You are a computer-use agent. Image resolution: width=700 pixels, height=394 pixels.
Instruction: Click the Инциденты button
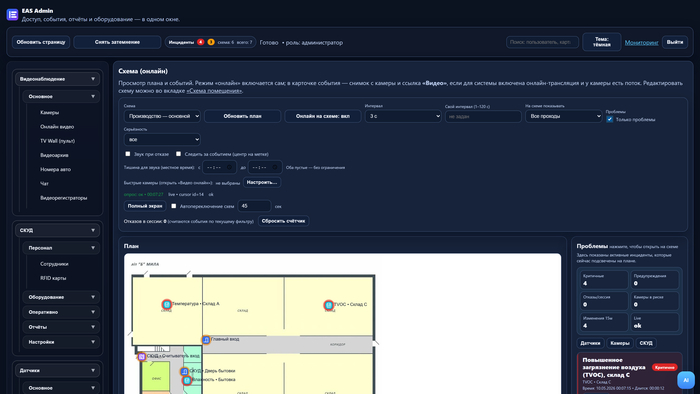tap(210, 42)
